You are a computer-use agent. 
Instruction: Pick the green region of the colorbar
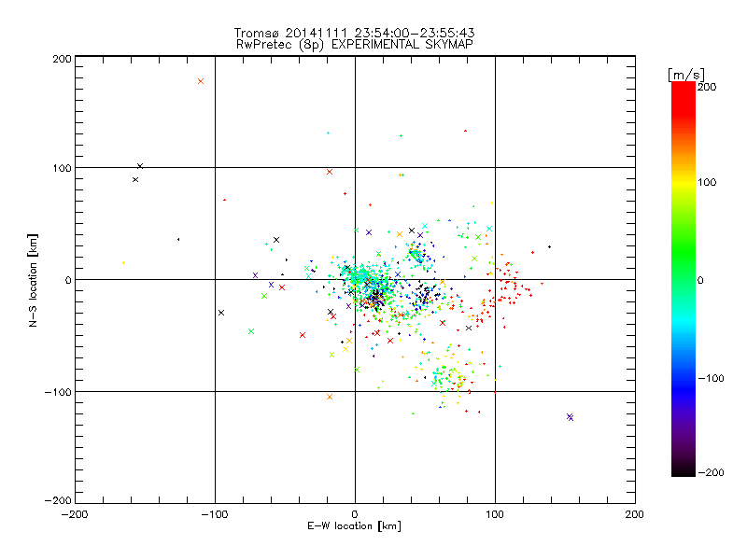(684, 252)
